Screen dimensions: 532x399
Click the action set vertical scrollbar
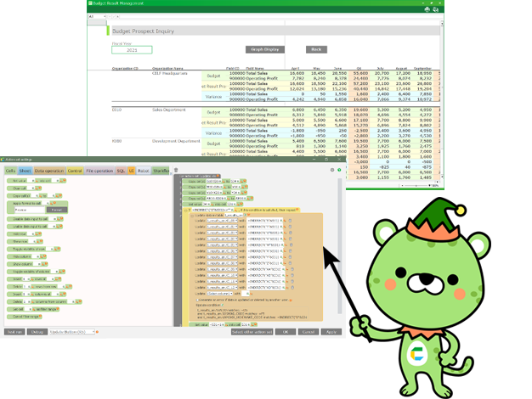click(x=339, y=246)
